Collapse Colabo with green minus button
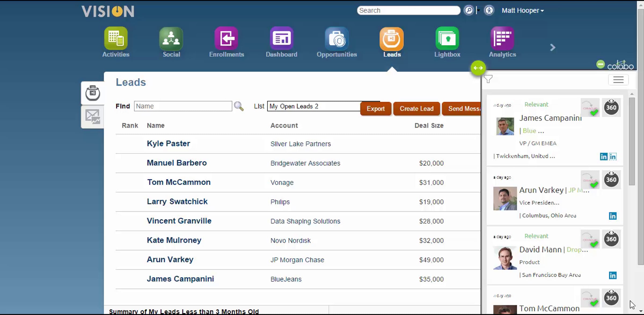This screenshot has height=315, width=644. tap(600, 64)
